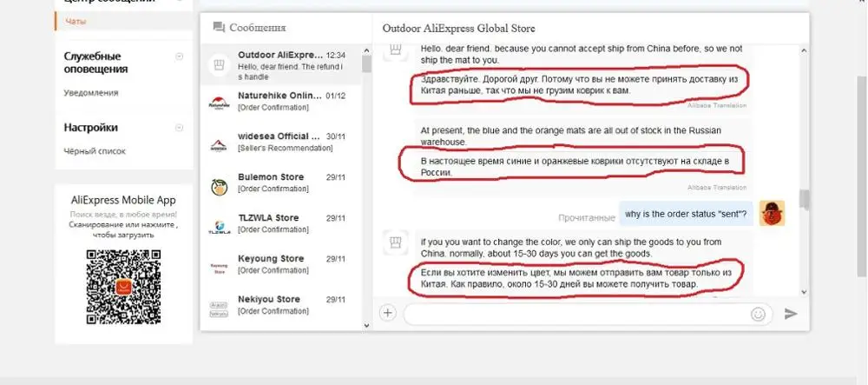Collapse the Служебные оповещения section
Viewport: 868px width, 385px height.
(179, 56)
